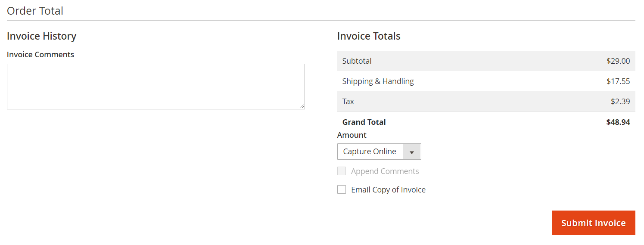Click the Grand Total label
644x245 pixels.
tap(364, 122)
